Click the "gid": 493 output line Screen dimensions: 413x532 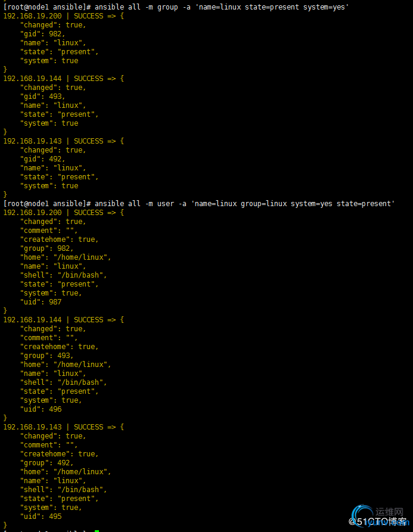click(42, 97)
